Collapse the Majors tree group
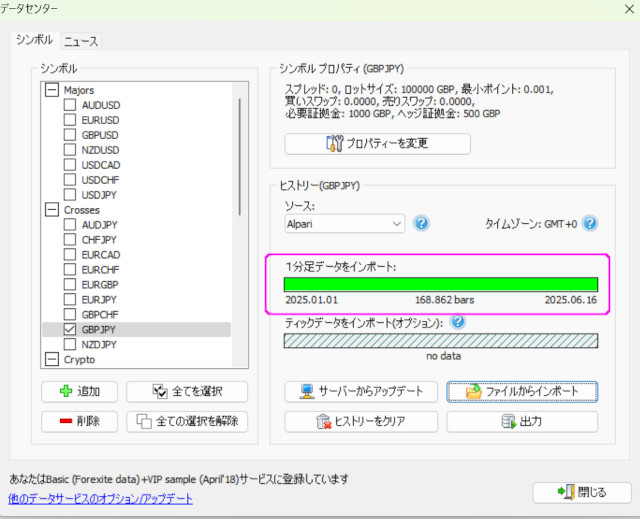Screen dimensions: 640x519 (52, 90)
